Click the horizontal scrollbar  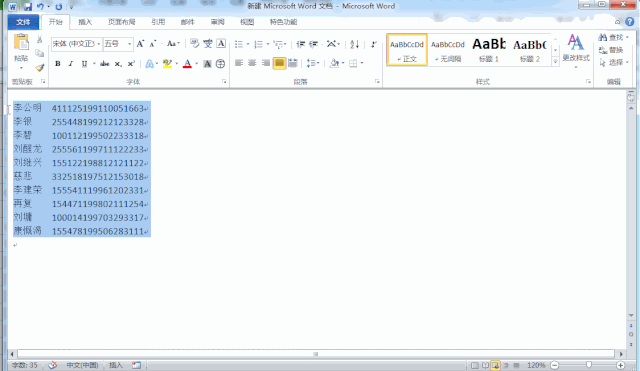pos(316,354)
